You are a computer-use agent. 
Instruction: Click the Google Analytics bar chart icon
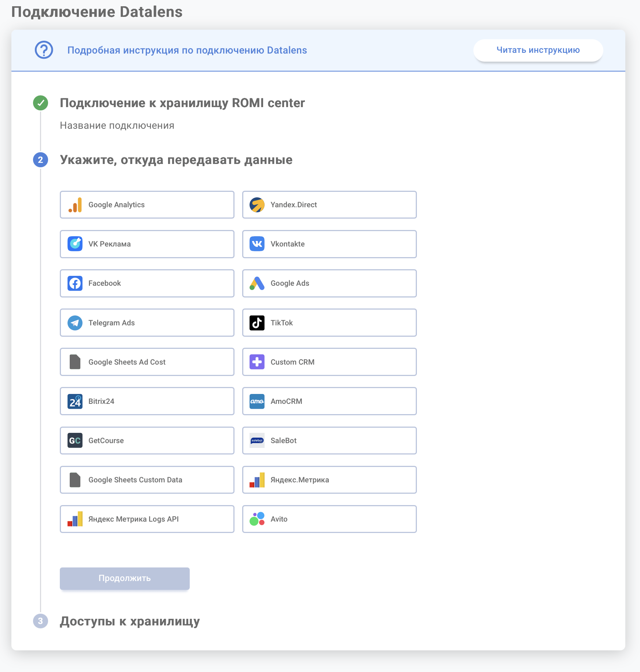click(75, 205)
